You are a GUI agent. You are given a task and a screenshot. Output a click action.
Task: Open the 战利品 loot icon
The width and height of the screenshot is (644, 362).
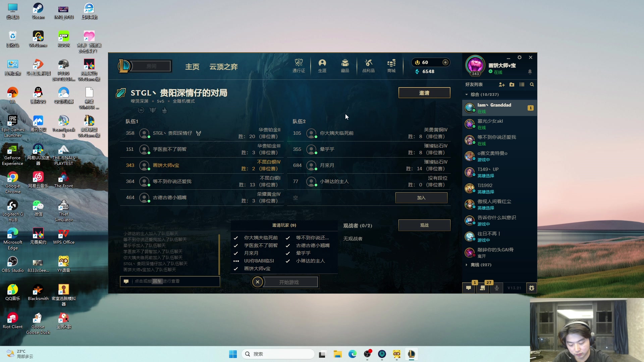point(368,66)
